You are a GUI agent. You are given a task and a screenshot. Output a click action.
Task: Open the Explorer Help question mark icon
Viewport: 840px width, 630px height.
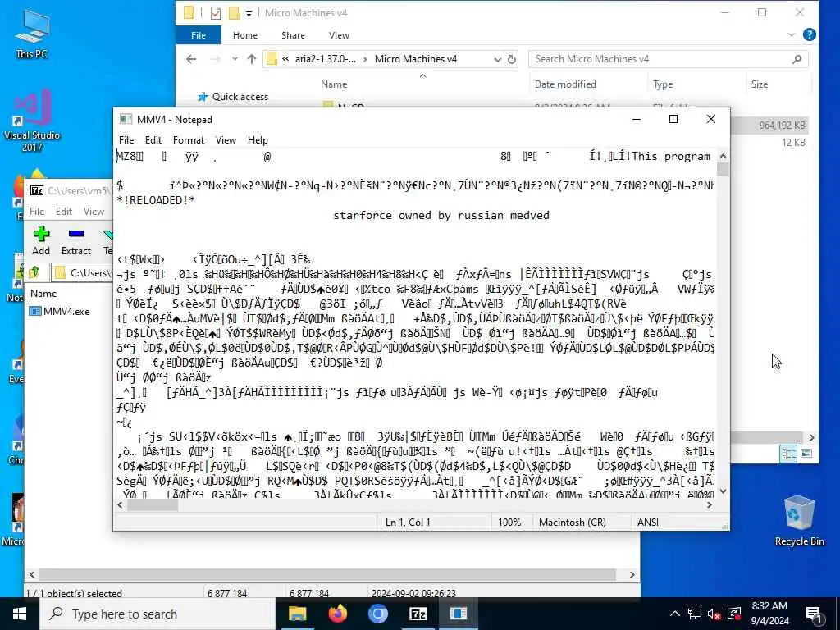pos(810,34)
